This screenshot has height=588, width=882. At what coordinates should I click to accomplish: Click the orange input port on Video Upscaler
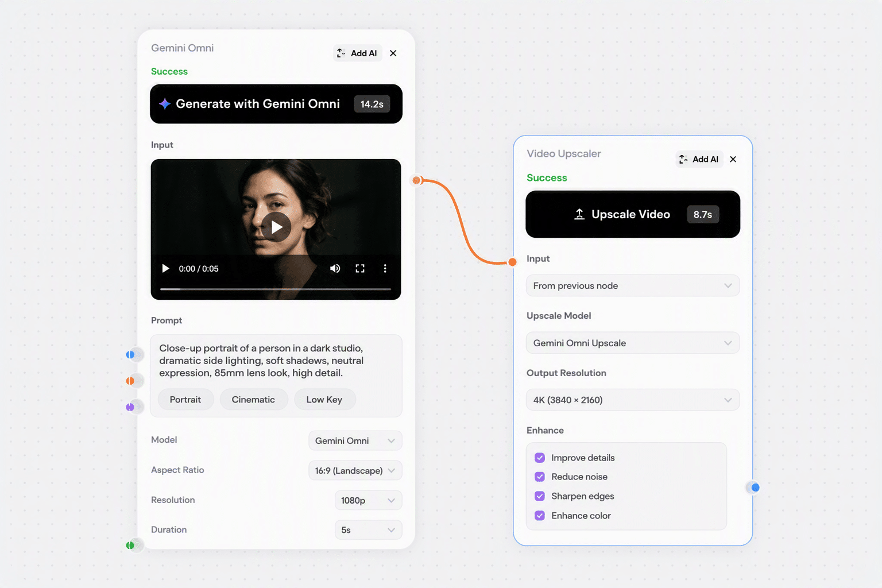tap(512, 262)
